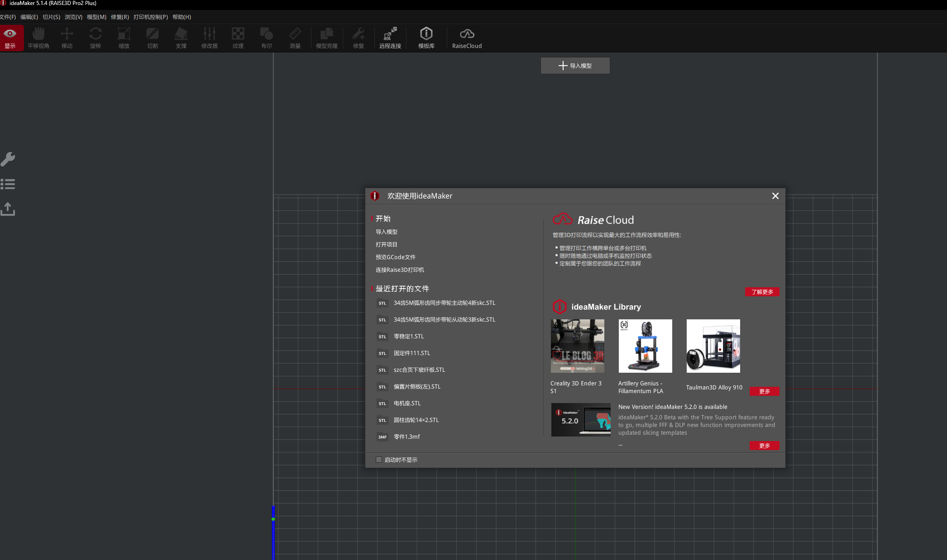
Task: Click the upload/export icon in left sidebar
Action: 8,209
